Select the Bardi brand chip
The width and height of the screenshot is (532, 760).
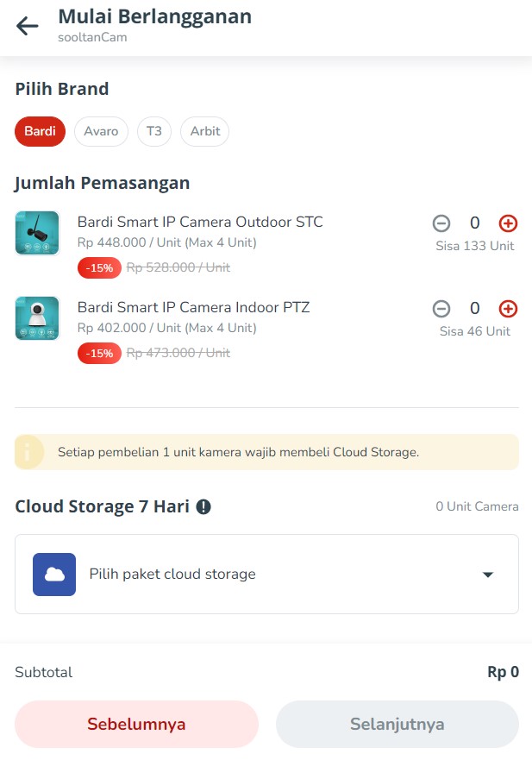pyautogui.click(x=40, y=131)
